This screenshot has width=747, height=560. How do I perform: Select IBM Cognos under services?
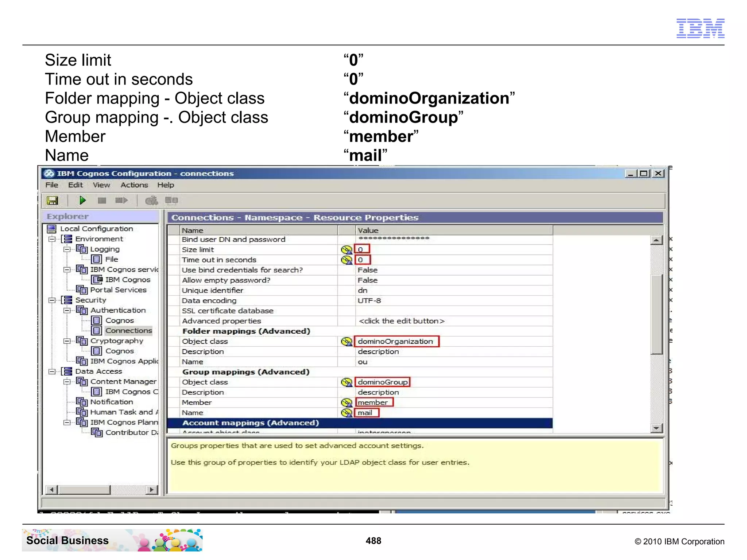128,280
